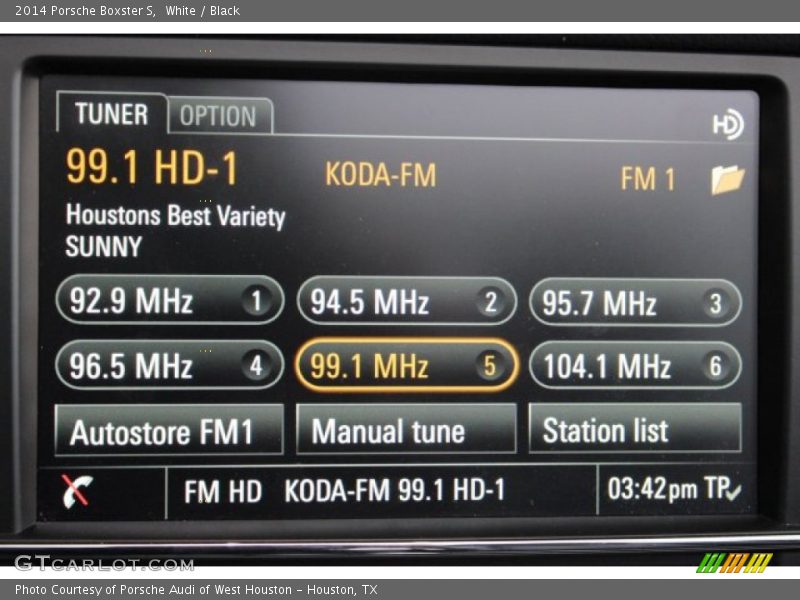
Task: Open Manual tune
Action: click(x=406, y=429)
